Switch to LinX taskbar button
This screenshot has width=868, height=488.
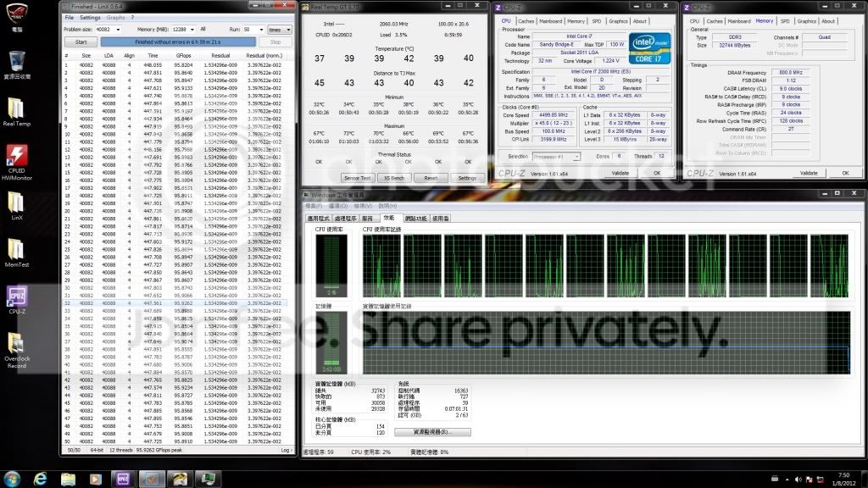pos(152,479)
